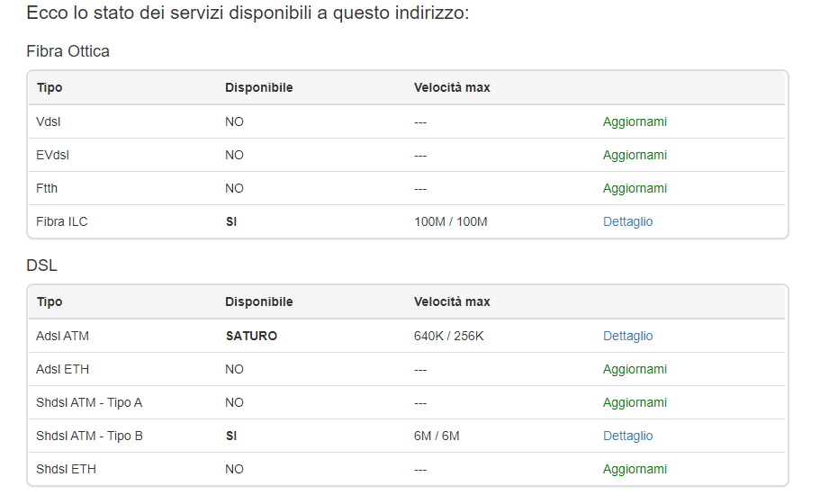This screenshot has width=829, height=504.
Task: Click Aggiornami link for Adsl ETH
Action: [635, 369]
